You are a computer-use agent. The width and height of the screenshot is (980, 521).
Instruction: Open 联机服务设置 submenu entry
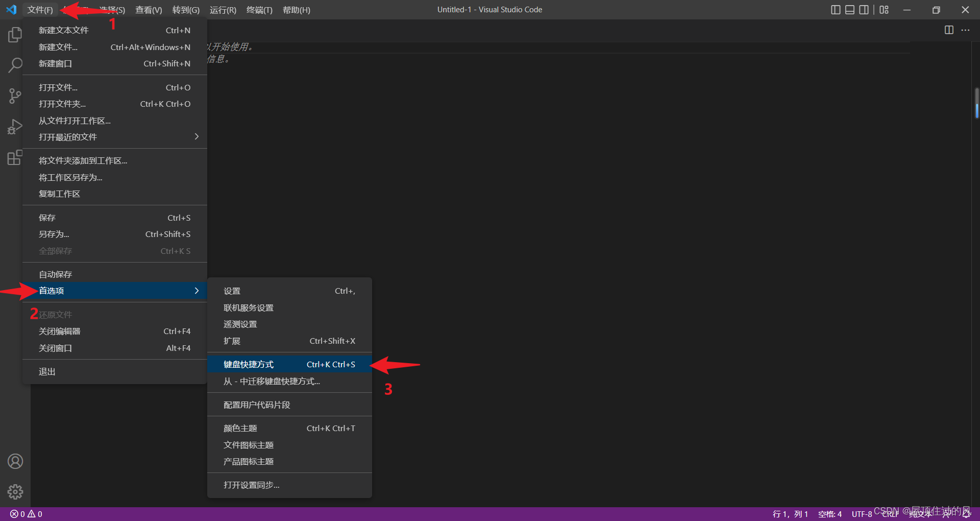point(289,307)
